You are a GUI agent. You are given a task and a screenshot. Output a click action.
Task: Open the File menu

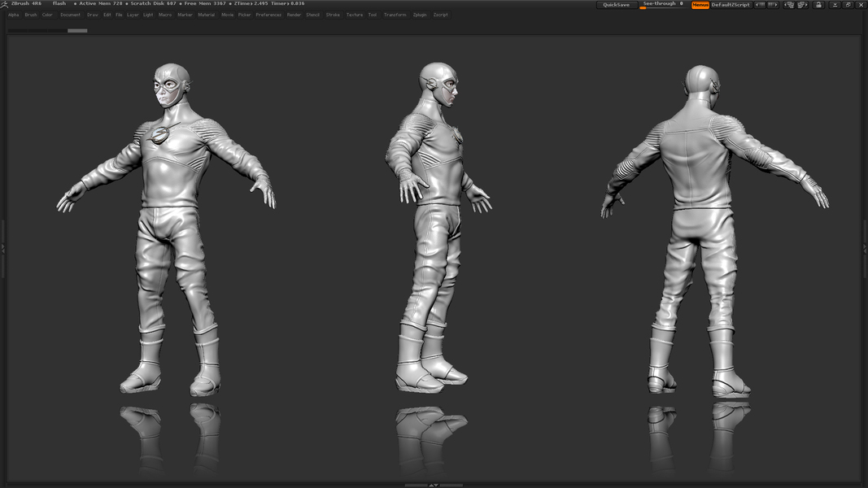pyautogui.click(x=119, y=15)
